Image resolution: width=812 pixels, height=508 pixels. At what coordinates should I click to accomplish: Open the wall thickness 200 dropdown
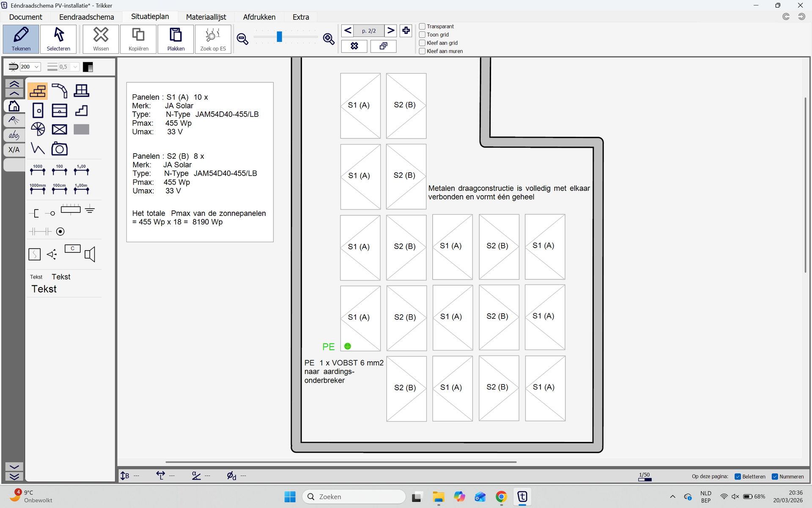(37, 67)
